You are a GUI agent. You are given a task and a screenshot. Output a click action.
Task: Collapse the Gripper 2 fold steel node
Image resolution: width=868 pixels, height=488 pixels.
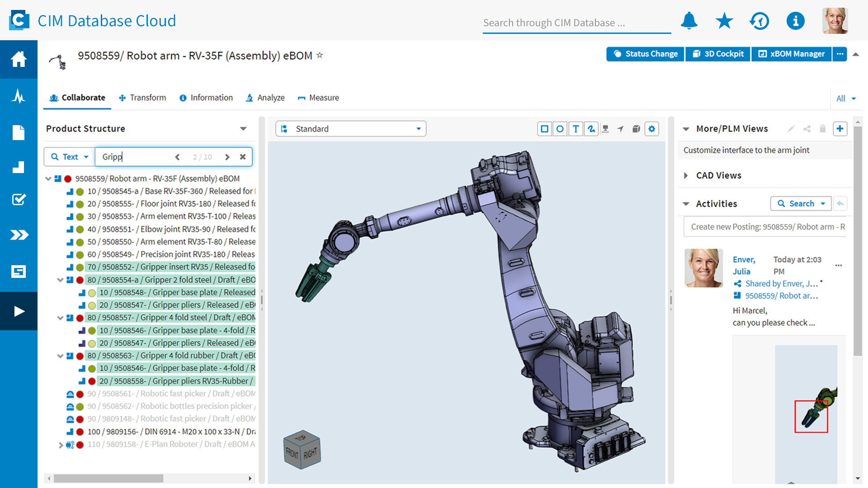pos(60,280)
